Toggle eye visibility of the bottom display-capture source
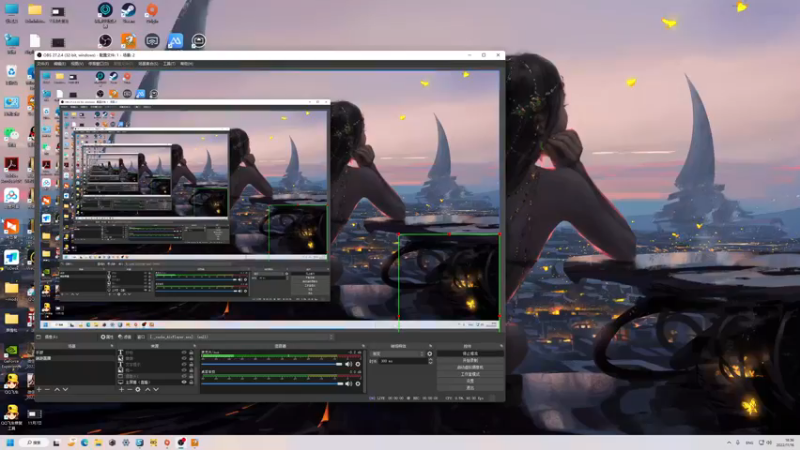 pyautogui.click(x=184, y=382)
